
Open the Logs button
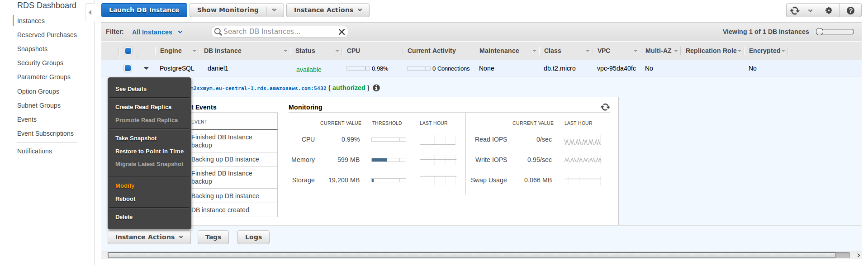(x=253, y=237)
